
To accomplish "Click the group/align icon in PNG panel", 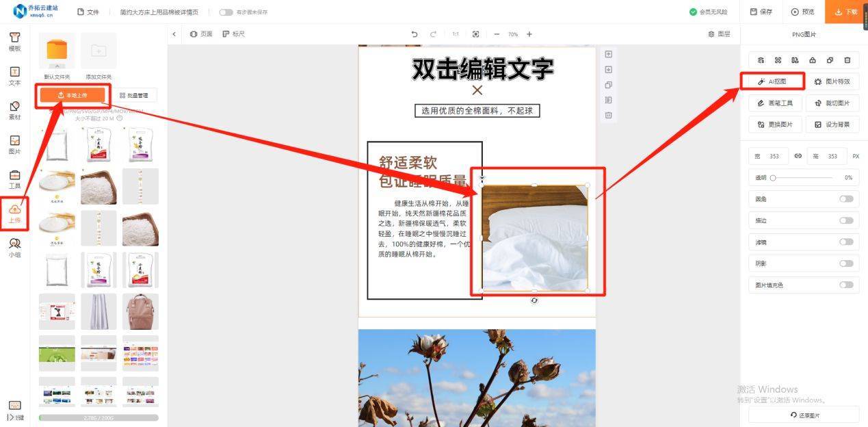I will pyautogui.click(x=778, y=60).
